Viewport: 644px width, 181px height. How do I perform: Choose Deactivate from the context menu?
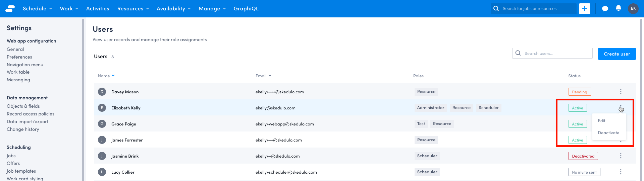608,133
